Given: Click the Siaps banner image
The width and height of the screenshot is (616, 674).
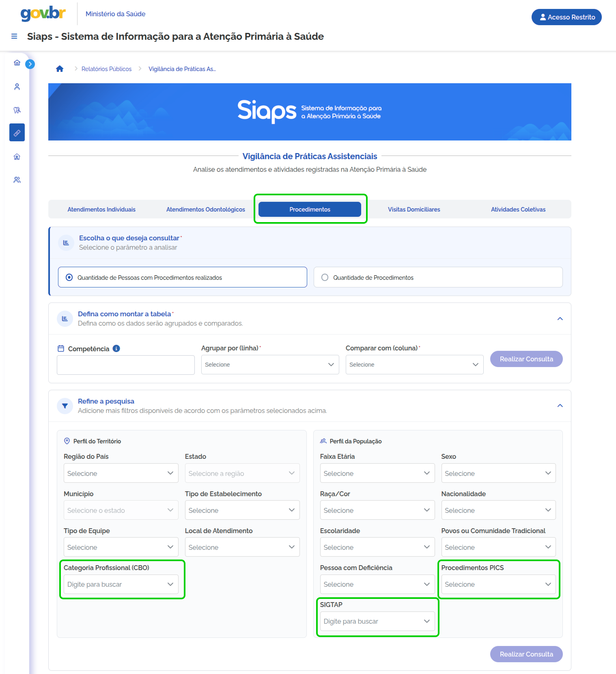Looking at the screenshot, I should point(310,112).
